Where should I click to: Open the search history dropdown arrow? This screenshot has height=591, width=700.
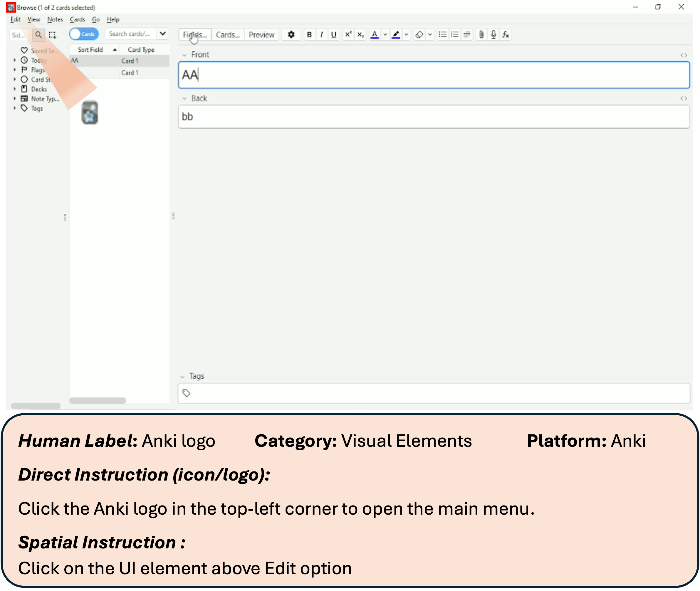[162, 34]
